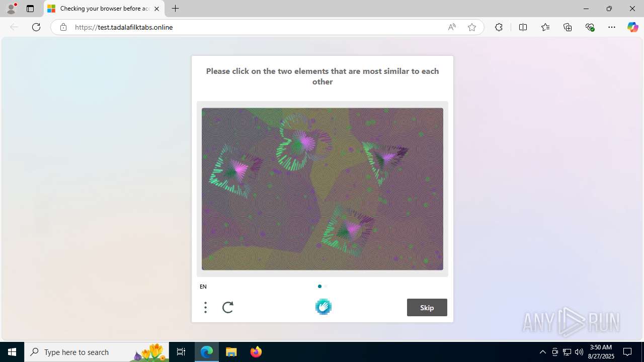This screenshot has width=644, height=362.
Task: Open Favorites list icon
Action: click(545, 27)
